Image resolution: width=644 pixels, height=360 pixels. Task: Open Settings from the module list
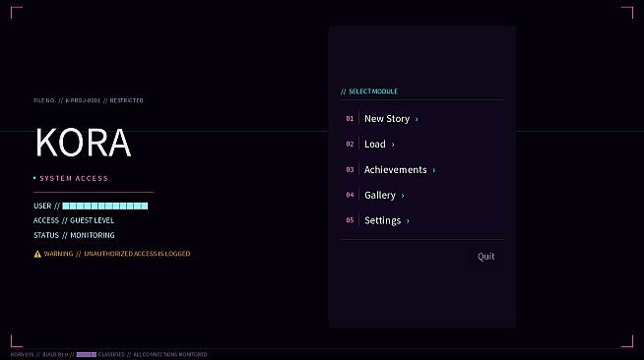tap(421, 220)
